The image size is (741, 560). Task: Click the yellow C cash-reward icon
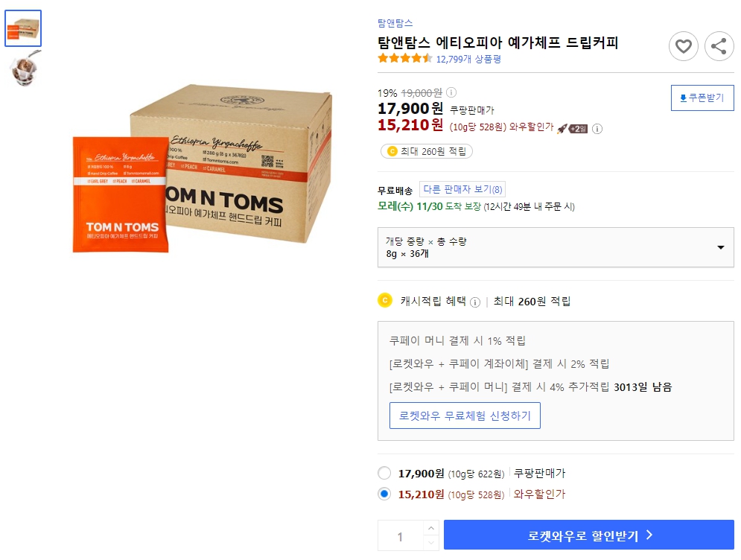tap(386, 299)
